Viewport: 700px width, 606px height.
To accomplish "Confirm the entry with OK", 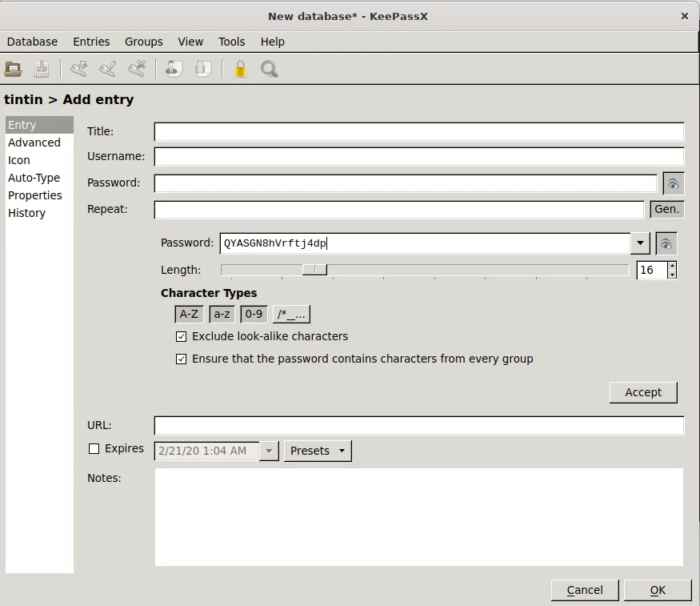I will tap(658, 590).
